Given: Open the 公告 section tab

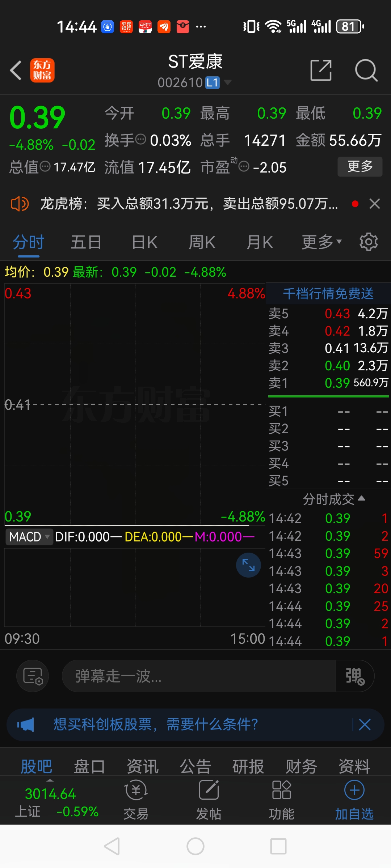Looking at the screenshot, I should point(195,766).
